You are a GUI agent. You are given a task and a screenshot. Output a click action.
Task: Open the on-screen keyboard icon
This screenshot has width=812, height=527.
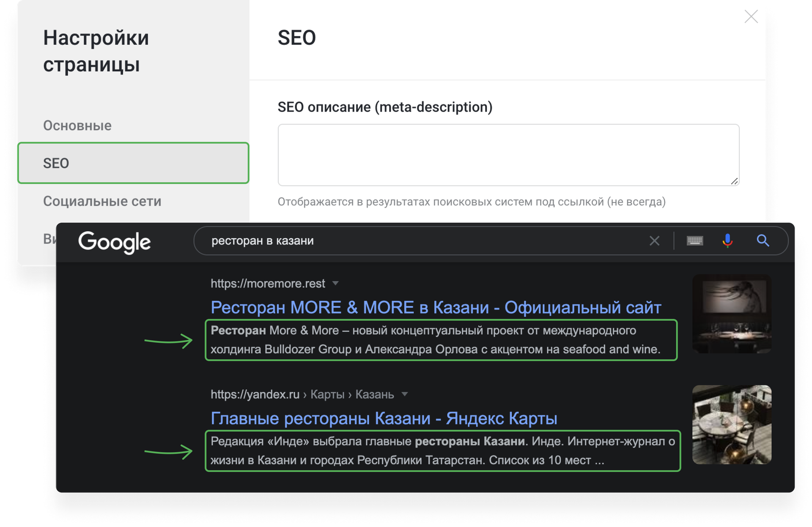[x=695, y=241]
